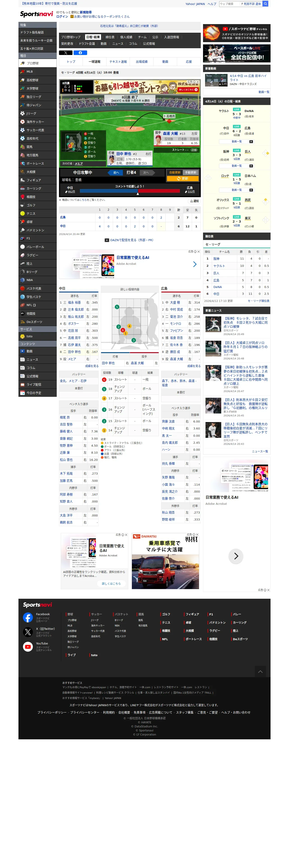289x868 pixels.
Task: Open the パ・リーグLIVE 全試合配信中 banner
Action: coord(237,53)
